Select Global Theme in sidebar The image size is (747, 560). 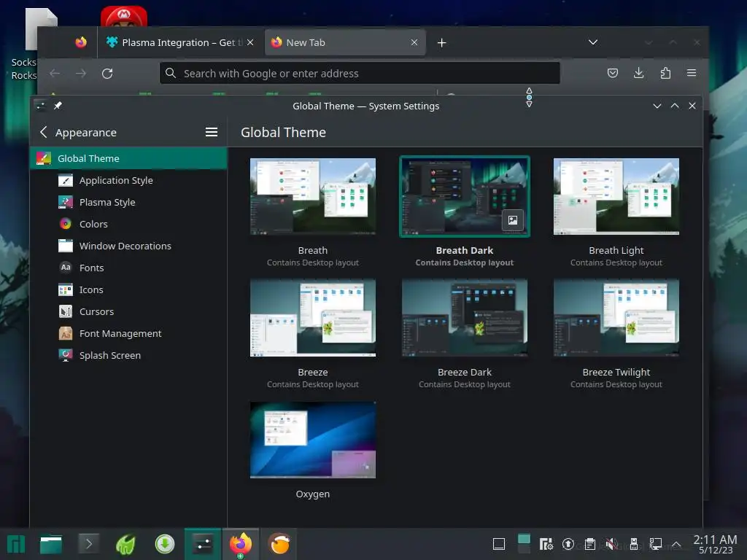(x=128, y=158)
